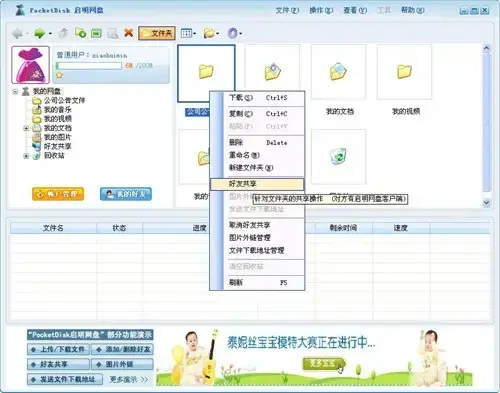500x393 pixels.
Task: Expand the 我的文档 tree node
Action: [26, 128]
